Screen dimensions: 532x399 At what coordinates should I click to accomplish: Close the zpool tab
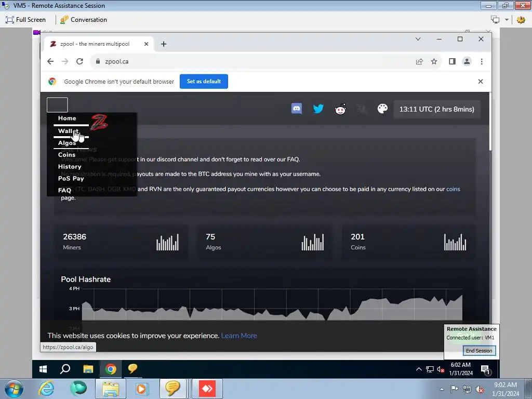point(146,44)
